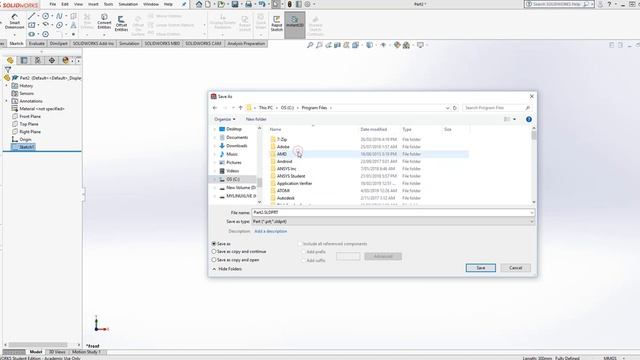Click the SolidWorks Home icon
Screen dimensions: 640x360
click(x=199, y=4)
